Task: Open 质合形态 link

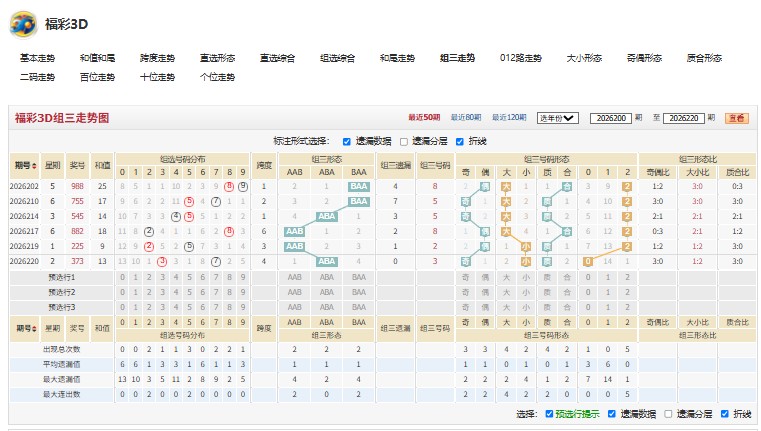Action: tap(704, 58)
